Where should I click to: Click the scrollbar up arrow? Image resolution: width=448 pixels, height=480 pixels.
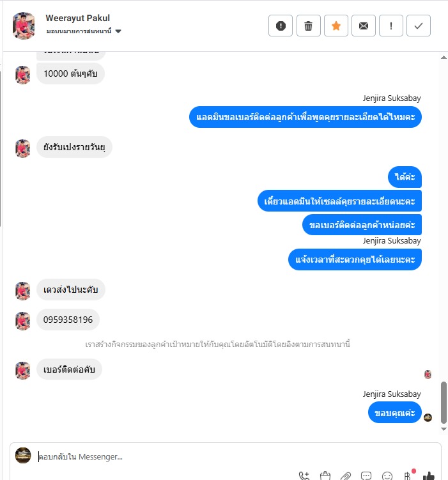[x=444, y=58]
